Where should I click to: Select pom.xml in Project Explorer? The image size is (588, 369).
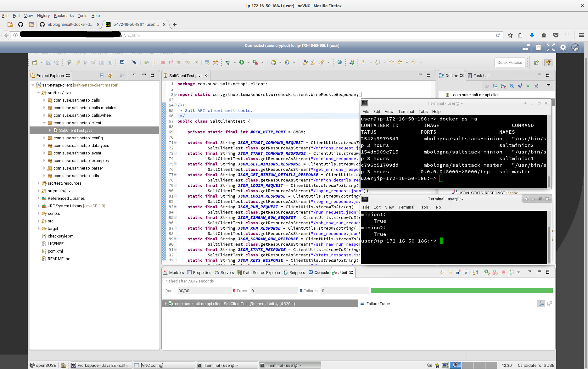pos(55,251)
